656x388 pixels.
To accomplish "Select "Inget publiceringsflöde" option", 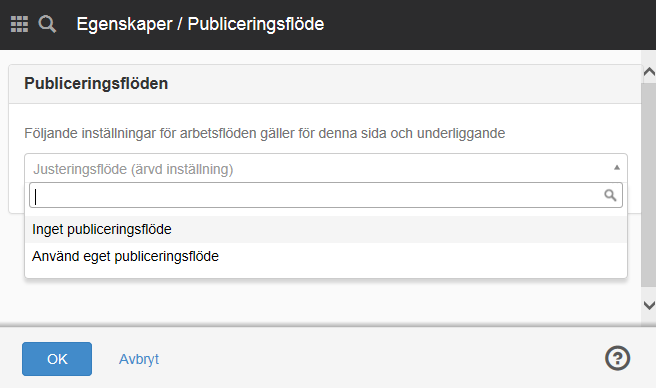I will coord(325,229).
